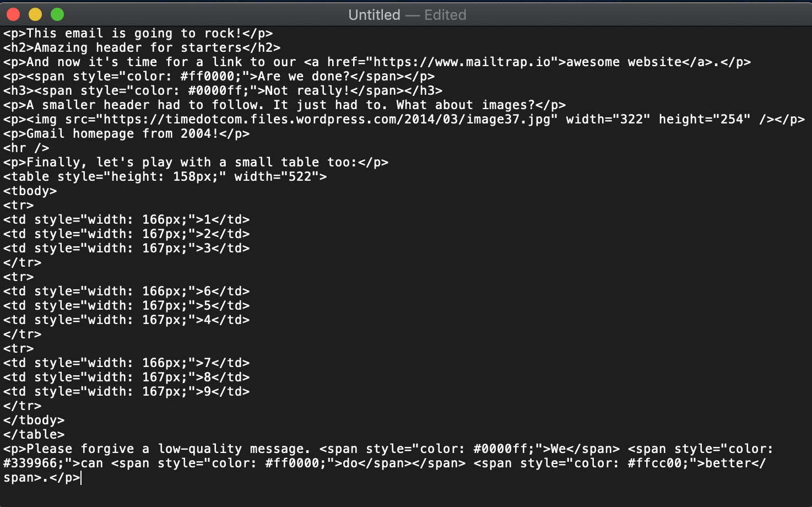Screen dimensions: 812x507
Task: Maximize window using the green button
Action: (x=57, y=14)
